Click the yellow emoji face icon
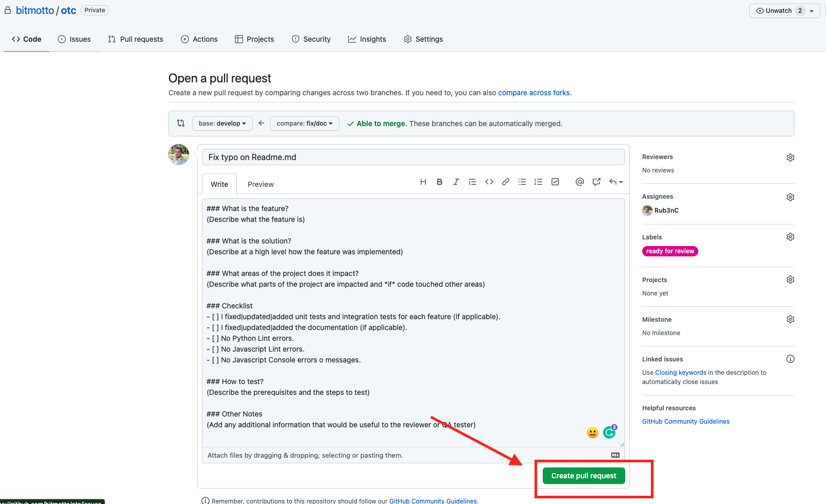This screenshot has width=826, height=504. 593,432
